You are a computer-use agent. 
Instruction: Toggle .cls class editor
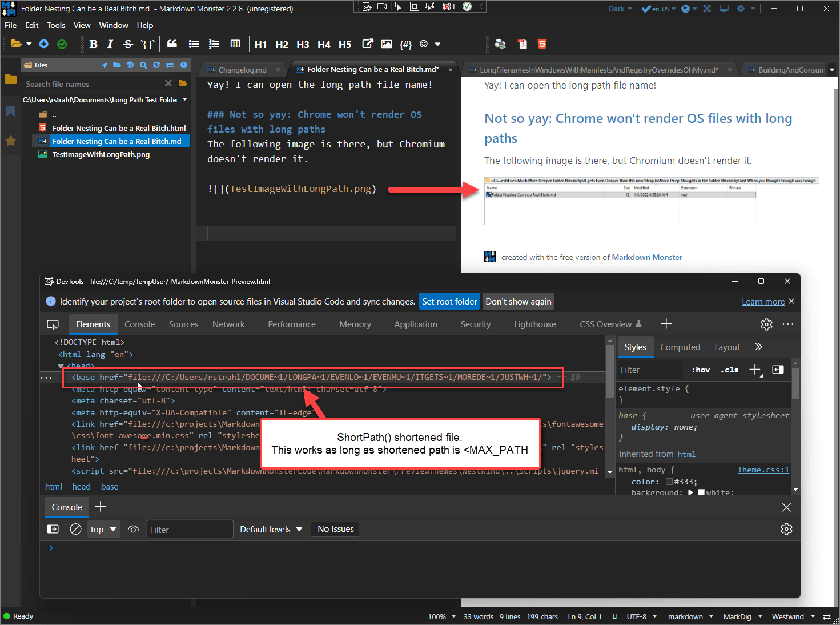click(729, 370)
